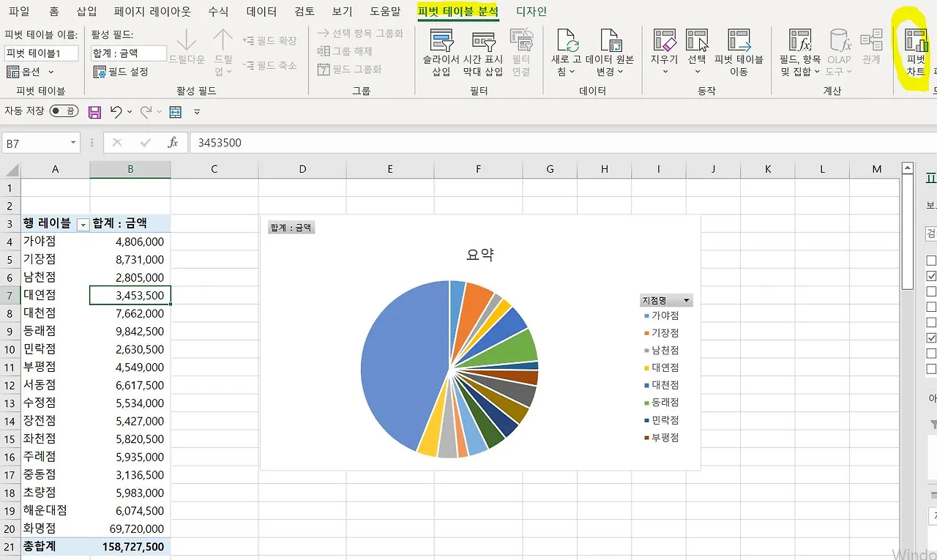The height and width of the screenshot is (560, 937).
Task: Insert a slicer with 슬라이서 삽입
Action: pyautogui.click(x=441, y=53)
